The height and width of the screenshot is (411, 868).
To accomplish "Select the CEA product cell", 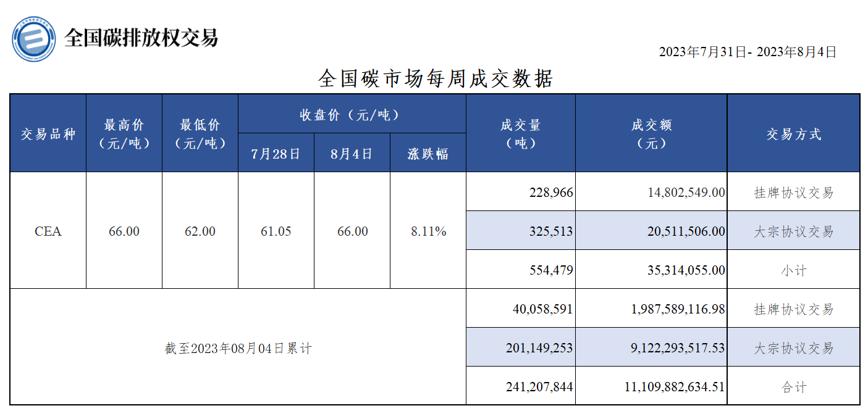I will pos(48,231).
